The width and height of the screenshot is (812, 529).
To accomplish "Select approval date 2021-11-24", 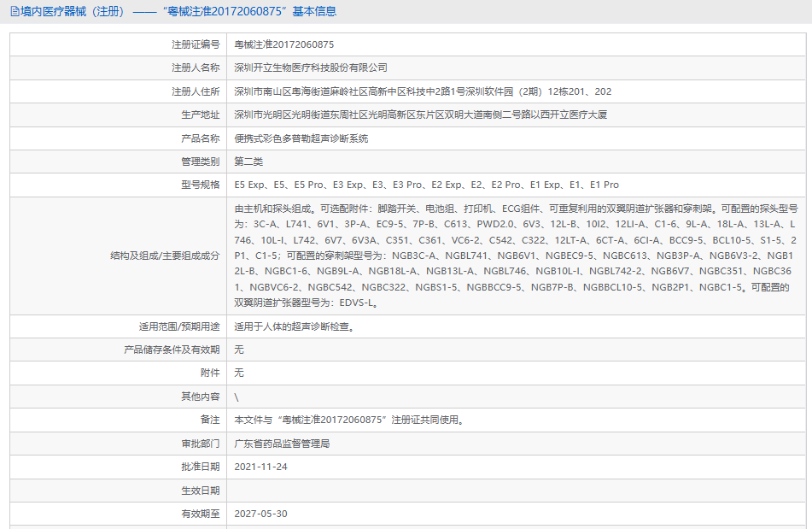I will [x=260, y=467].
